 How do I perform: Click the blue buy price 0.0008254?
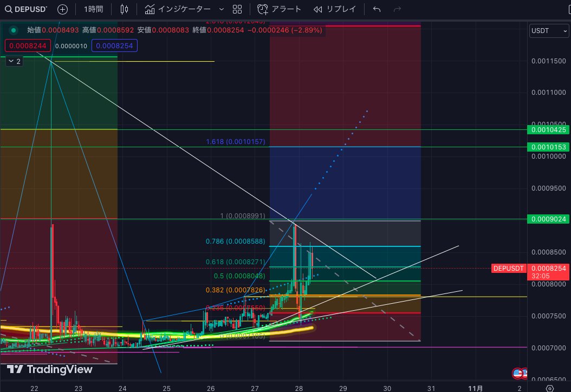[x=114, y=45]
